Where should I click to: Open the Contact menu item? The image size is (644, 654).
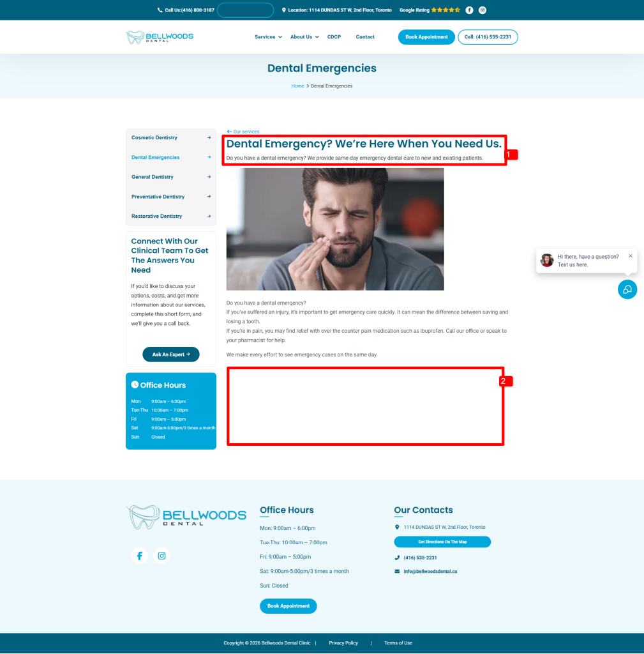point(365,37)
